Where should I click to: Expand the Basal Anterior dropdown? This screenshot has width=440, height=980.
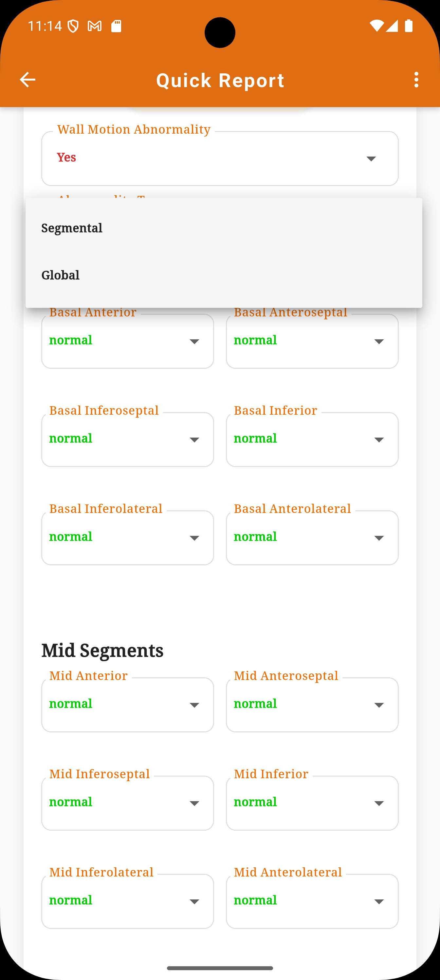tap(127, 341)
